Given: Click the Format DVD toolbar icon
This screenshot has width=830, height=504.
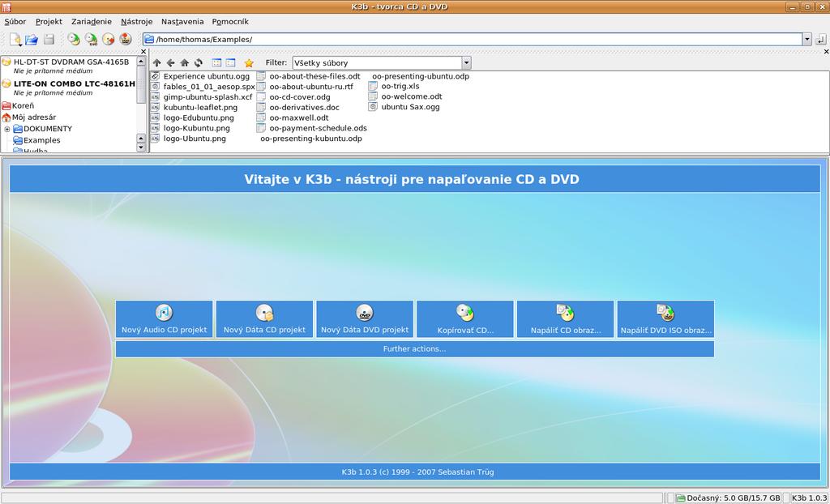Looking at the screenshot, I should (x=126, y=39).
